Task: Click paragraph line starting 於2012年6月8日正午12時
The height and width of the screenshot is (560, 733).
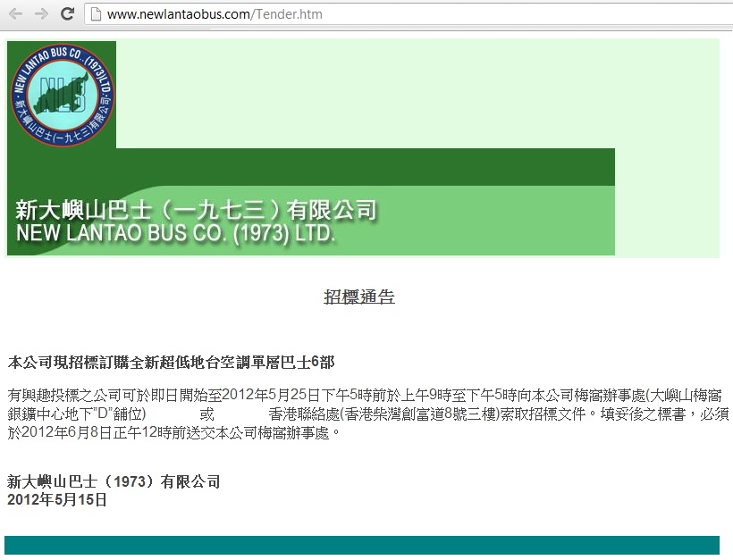Action: pyautogui.click(x=173, y=432)
